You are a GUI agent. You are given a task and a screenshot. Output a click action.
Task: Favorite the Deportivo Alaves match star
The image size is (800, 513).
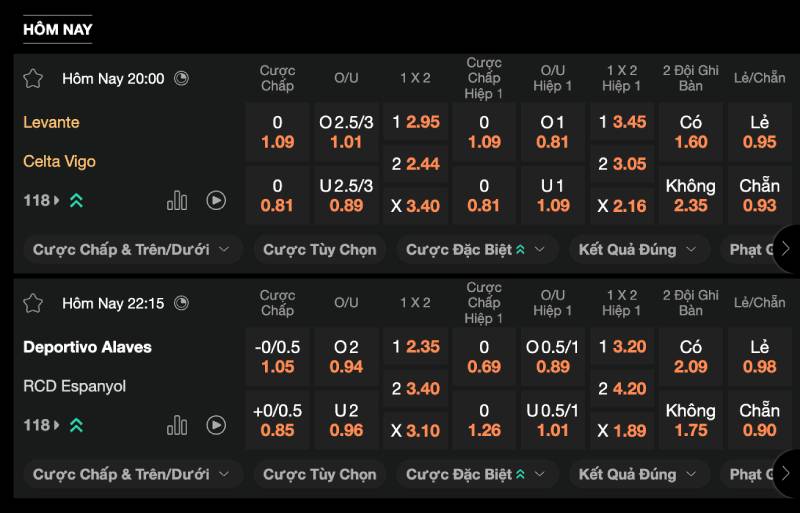[x=33, y=303]
